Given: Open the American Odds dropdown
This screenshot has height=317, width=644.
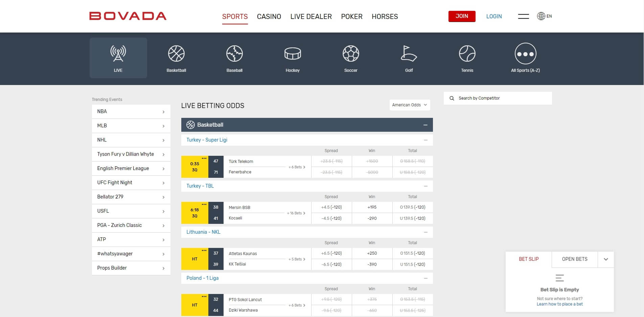Looking at the screenshot, I should [410, 105].
